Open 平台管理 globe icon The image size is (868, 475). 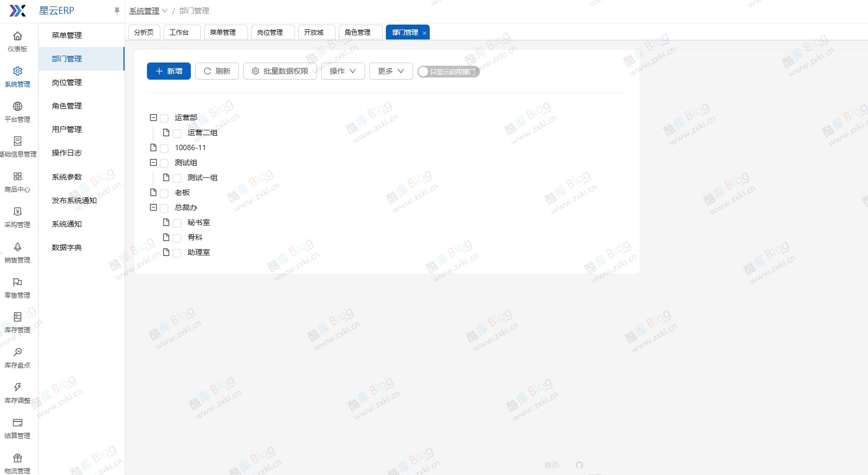coord(18,106)
